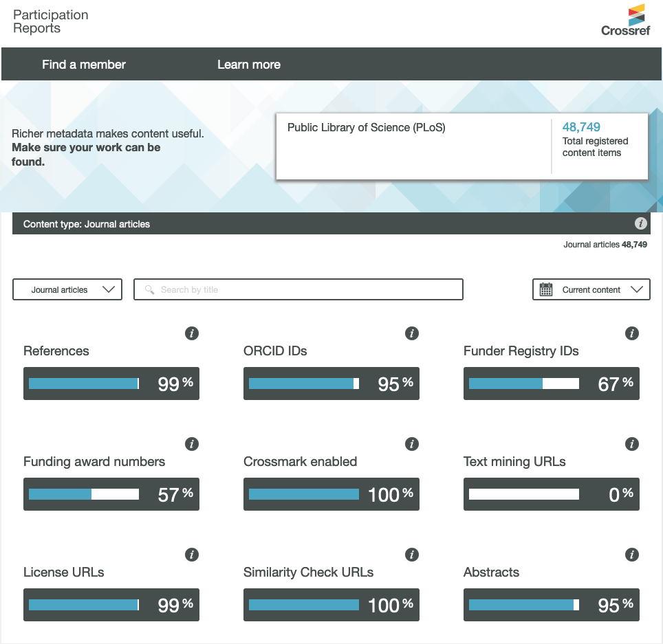The width and height of the screenshot is (663, 644).
Task: Show info for Funding award numbers
Action: [x=192, y=444]
